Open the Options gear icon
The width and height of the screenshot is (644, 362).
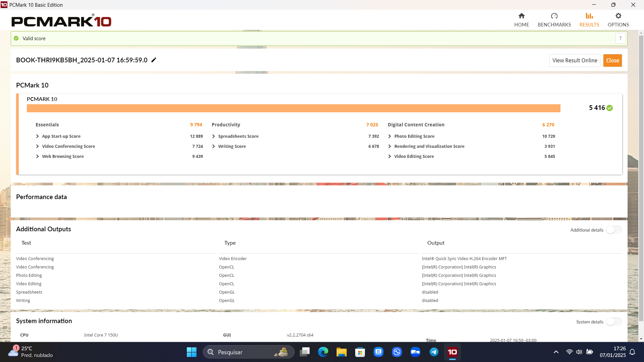618,16
